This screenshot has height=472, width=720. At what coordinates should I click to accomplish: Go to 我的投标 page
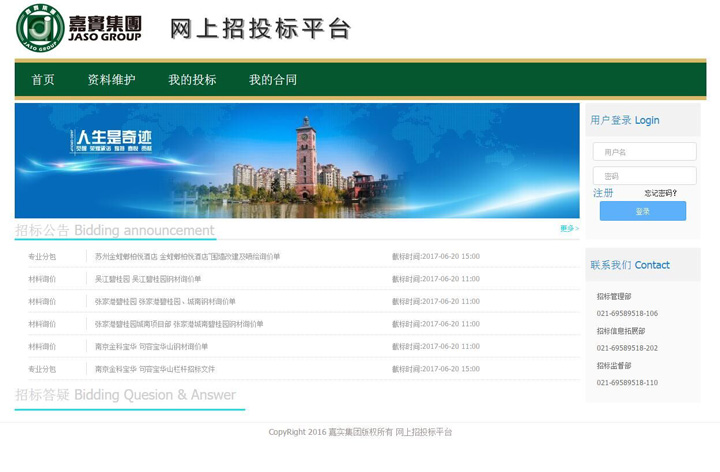[x=192, y=80]
